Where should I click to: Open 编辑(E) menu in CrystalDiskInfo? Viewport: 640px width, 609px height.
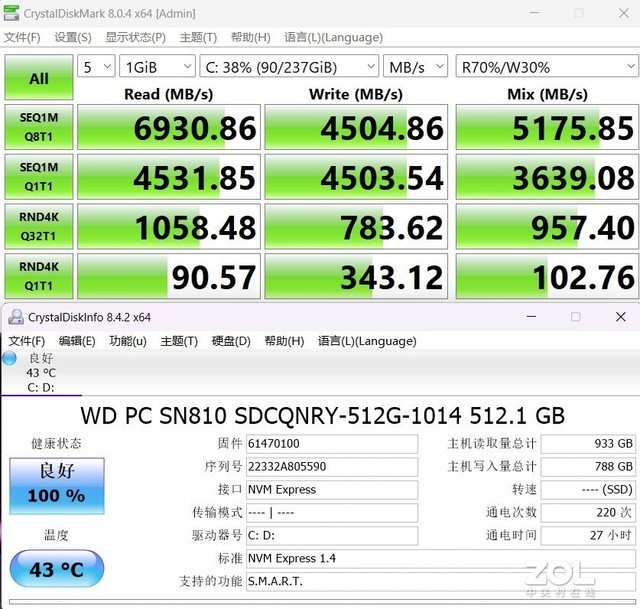click(x=77, y=341)
